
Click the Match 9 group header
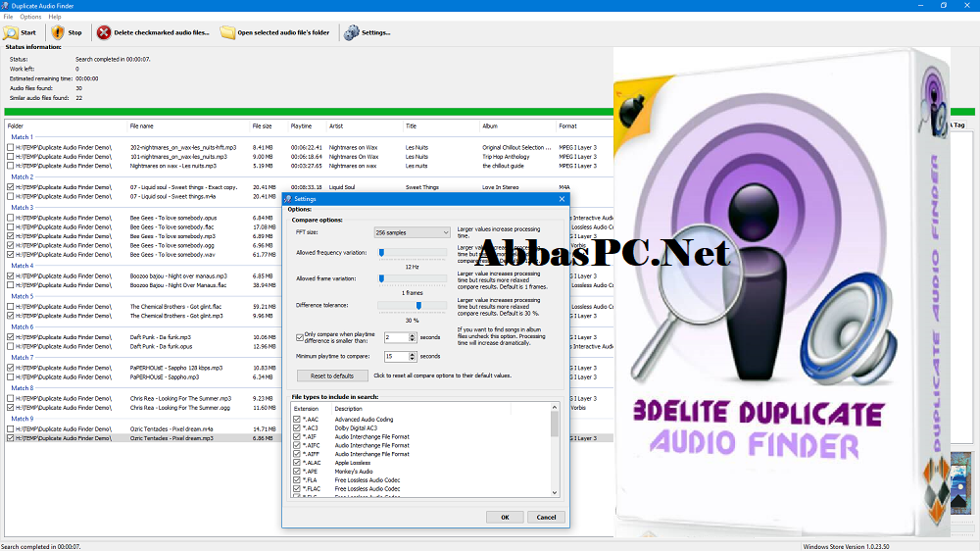[x=22, y=419]
